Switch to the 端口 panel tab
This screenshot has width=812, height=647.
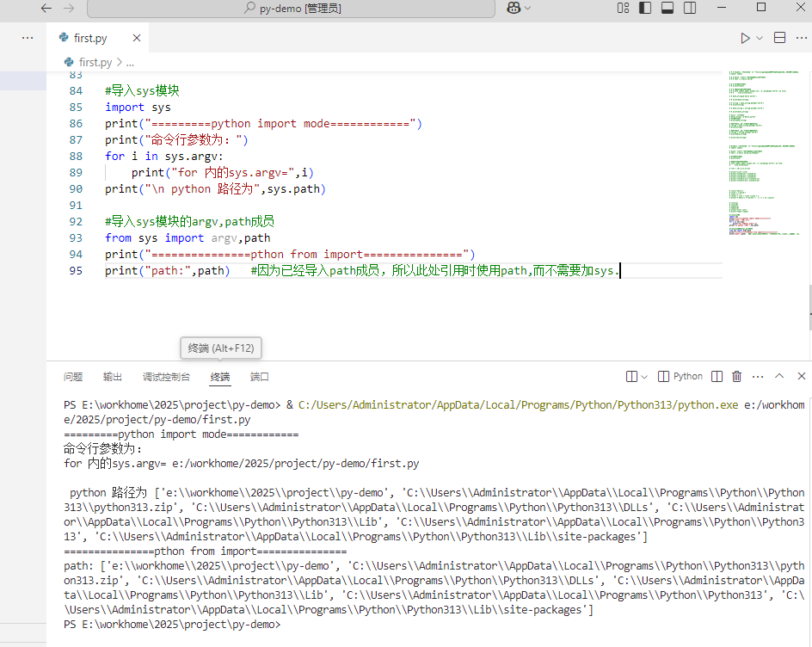click(260, 377)
